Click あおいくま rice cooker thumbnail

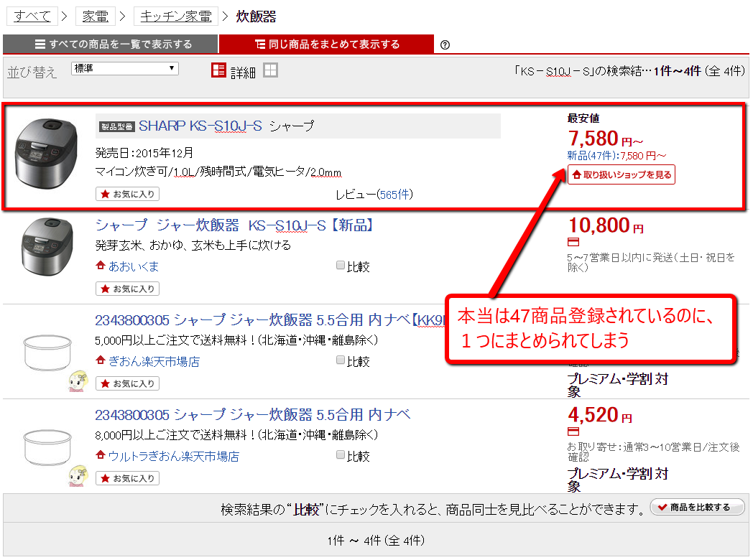[x=47, y=247]
